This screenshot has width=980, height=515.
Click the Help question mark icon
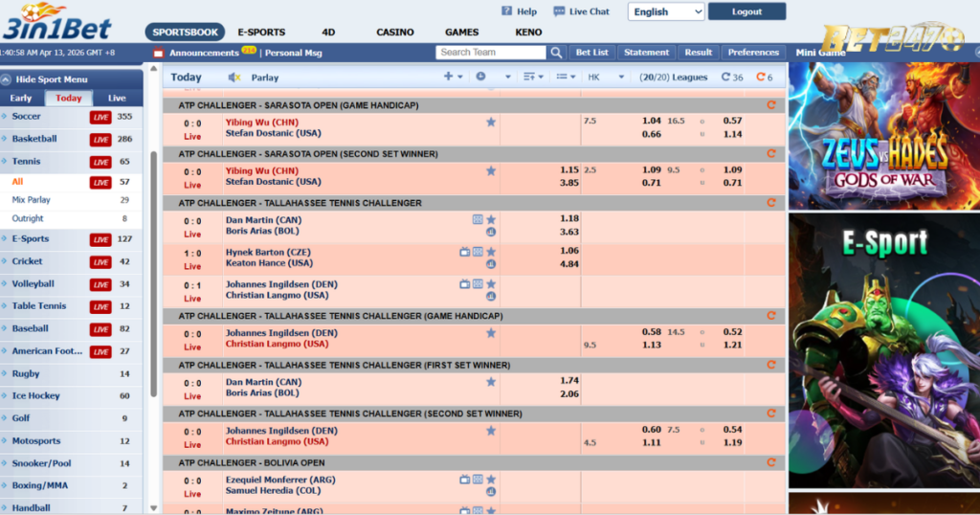tap(507, 11)
